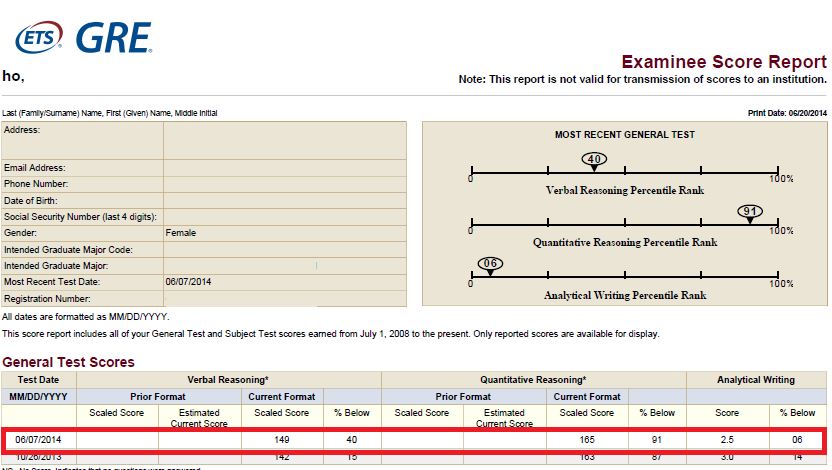
Task: Click the GRE logo wordmark
Action: pos(114,38)
